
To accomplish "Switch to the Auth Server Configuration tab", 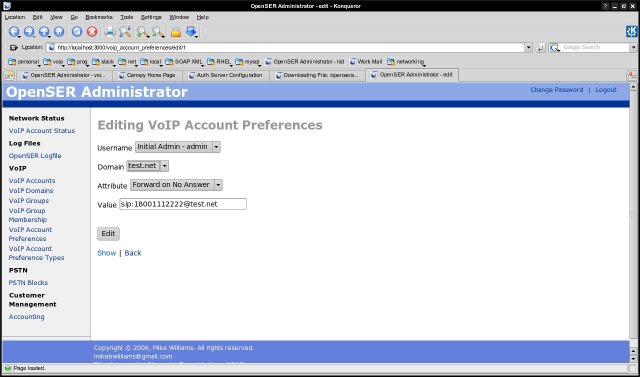I will pos(229,75).
